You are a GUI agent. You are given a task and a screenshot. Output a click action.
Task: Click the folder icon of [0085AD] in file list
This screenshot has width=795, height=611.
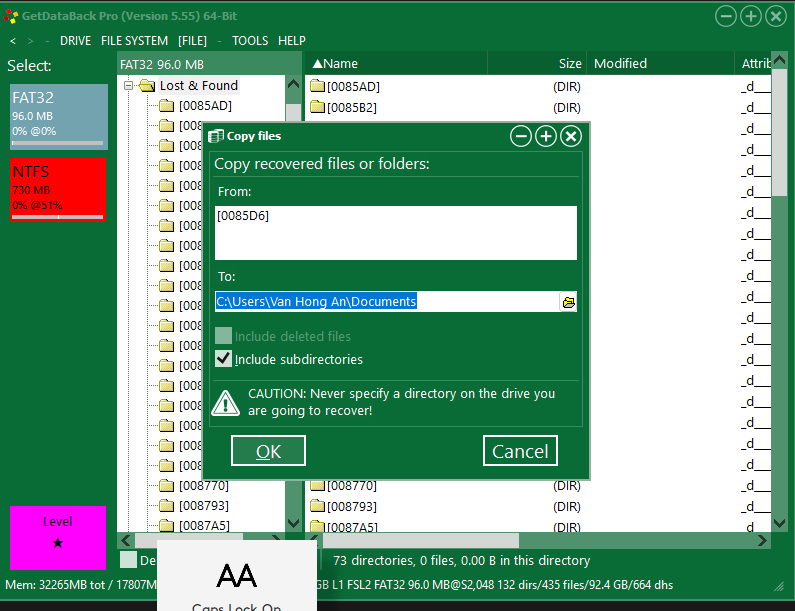click(317, 87)
